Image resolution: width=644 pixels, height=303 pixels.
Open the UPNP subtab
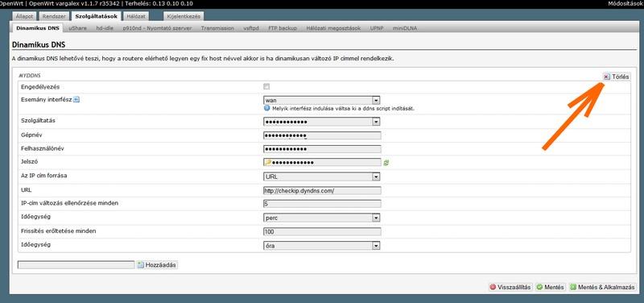pos(377,28)
